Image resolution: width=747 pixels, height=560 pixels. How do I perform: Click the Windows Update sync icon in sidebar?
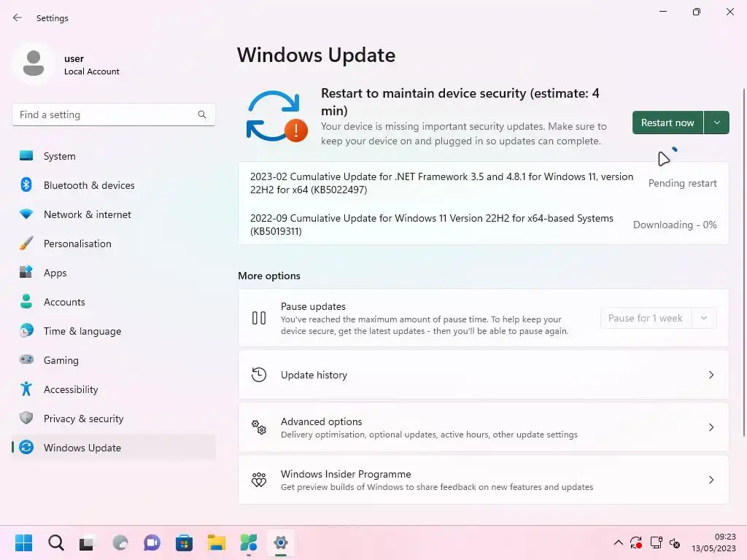(26, 447)
